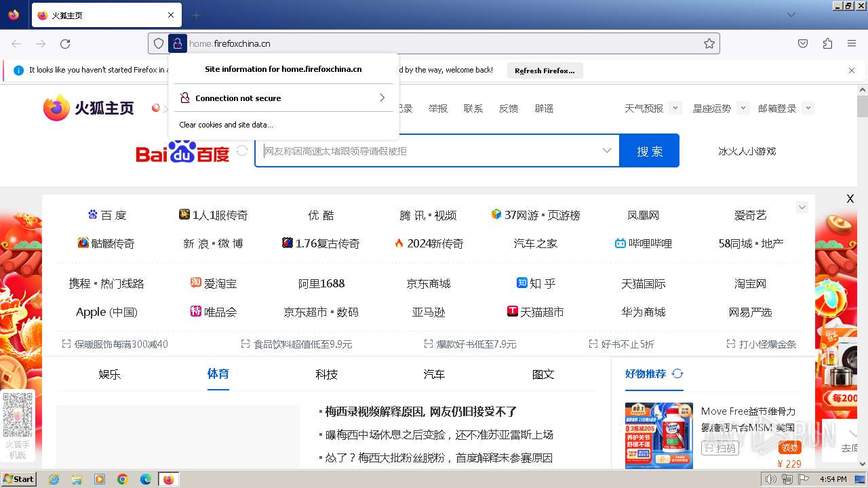The image size is (868, 488).
Task: Open 爱奇艺 link
Action: click(x=750, y=215)
